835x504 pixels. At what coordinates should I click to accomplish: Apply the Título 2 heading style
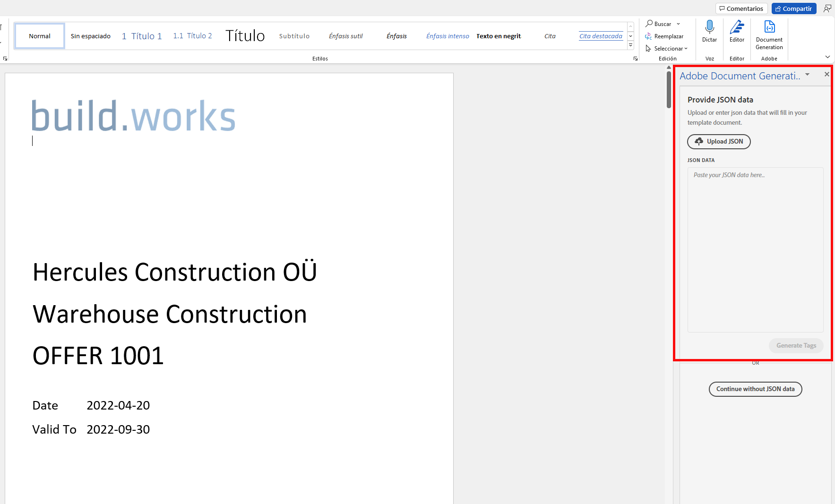pyautogui.click(x=192, y=36)
